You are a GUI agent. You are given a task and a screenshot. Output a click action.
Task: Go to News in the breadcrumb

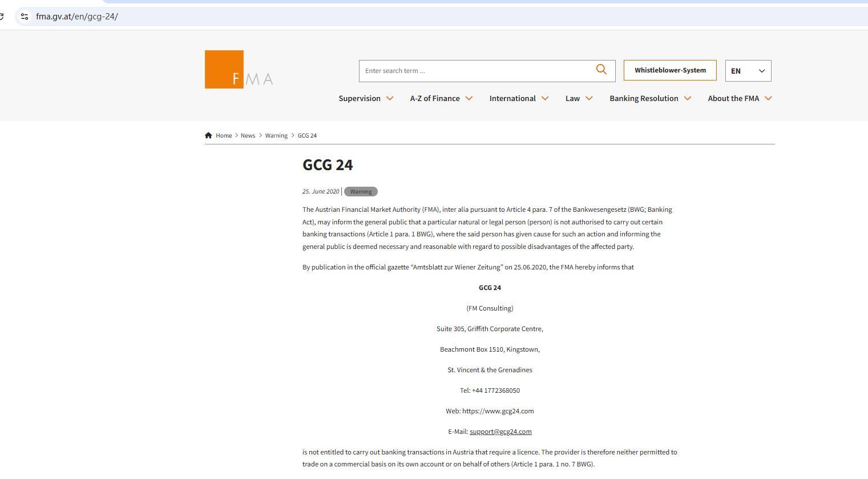point(248,135)
